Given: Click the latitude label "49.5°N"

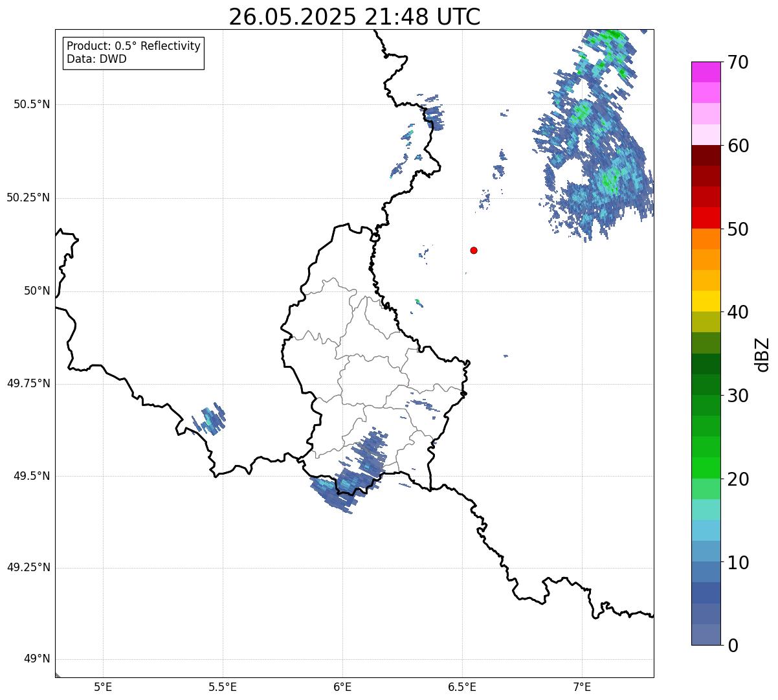Looking at the screenshot, I should 32,476.
